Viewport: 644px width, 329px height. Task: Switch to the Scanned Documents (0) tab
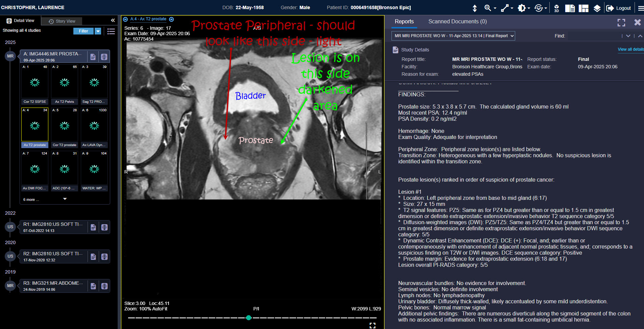point(457,21)
